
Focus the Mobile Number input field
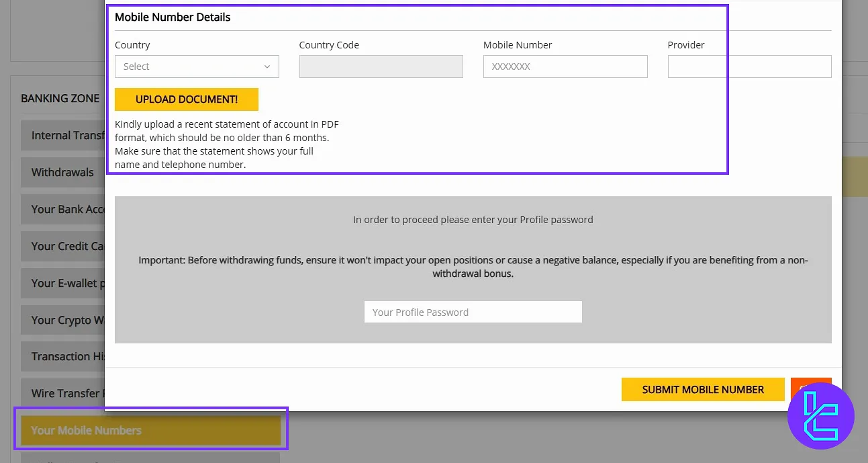point(565,67)
